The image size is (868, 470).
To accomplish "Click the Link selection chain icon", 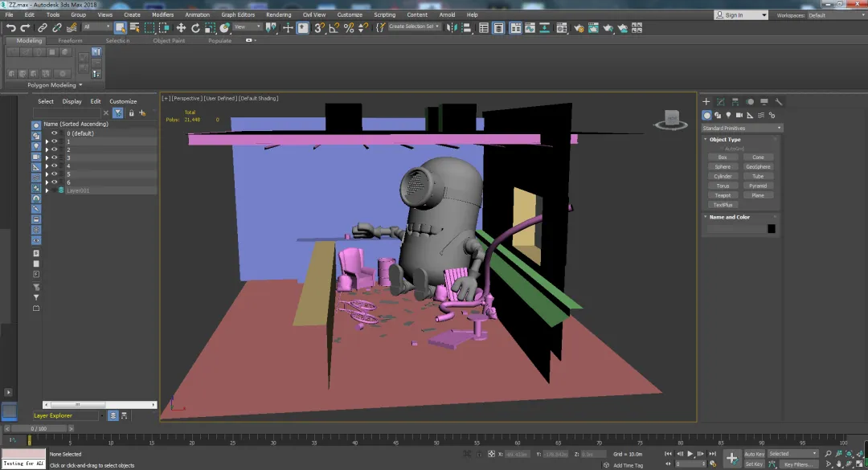I will 43,28.
